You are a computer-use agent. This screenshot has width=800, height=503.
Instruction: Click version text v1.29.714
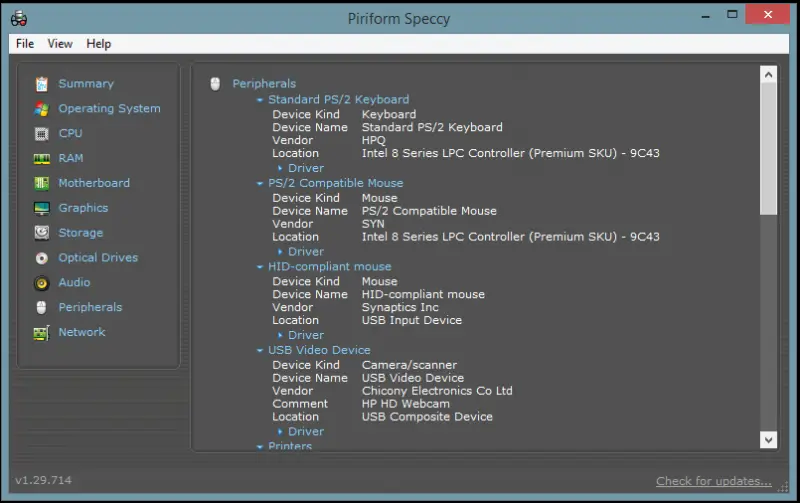(x=43, y=480)
